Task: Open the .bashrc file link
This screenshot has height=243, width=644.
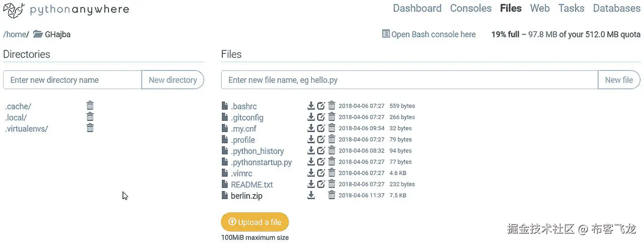Action: [x=244, y=106]
